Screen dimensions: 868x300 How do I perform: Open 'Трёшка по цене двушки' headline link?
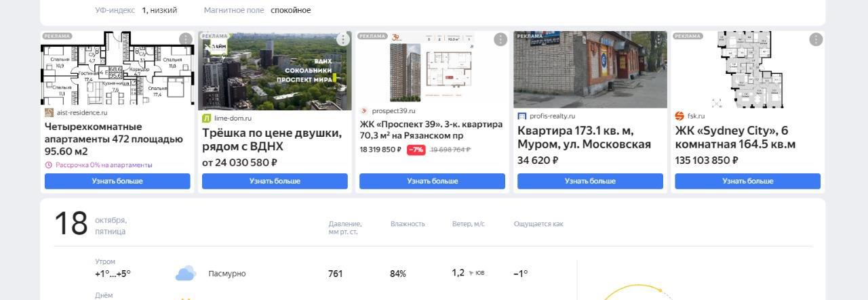pyautogui.click(x=272, y=140)
